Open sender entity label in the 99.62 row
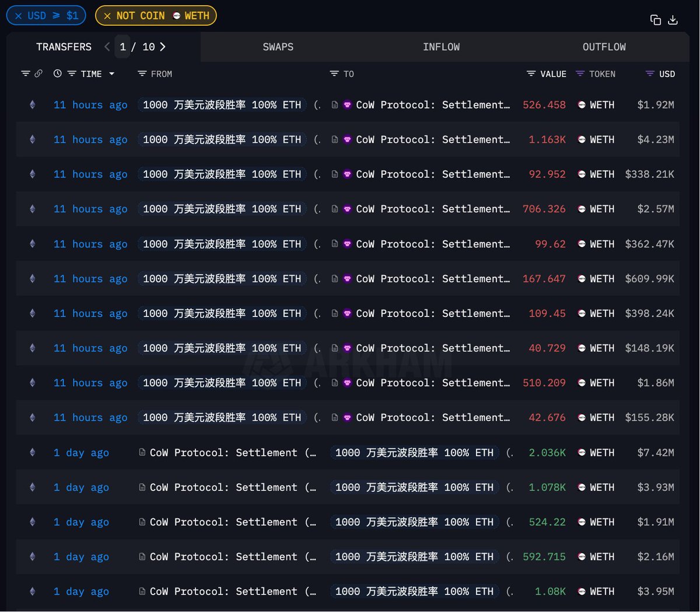The height and width of the screenshot is (612, 700). pos(222,244)
